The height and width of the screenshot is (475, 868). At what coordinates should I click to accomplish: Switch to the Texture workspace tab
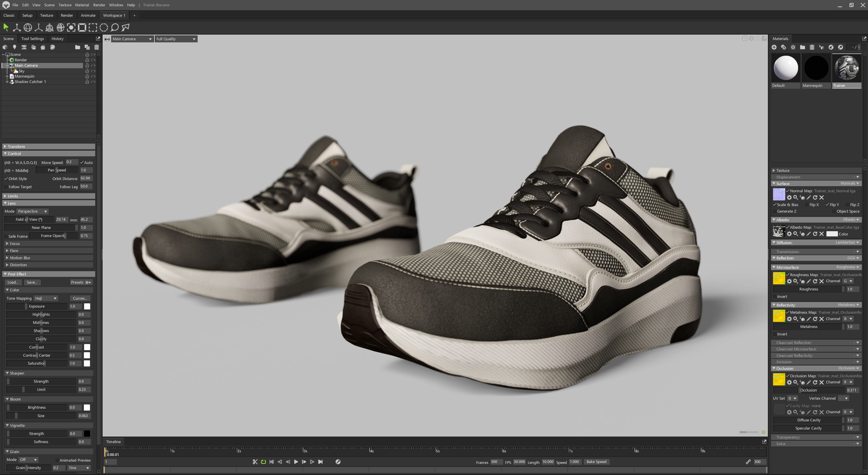coord(47,15)
